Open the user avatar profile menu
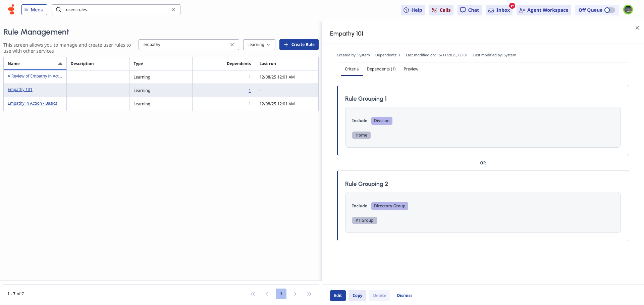Screen dimensions: 644x305 (x=628, y=10)
